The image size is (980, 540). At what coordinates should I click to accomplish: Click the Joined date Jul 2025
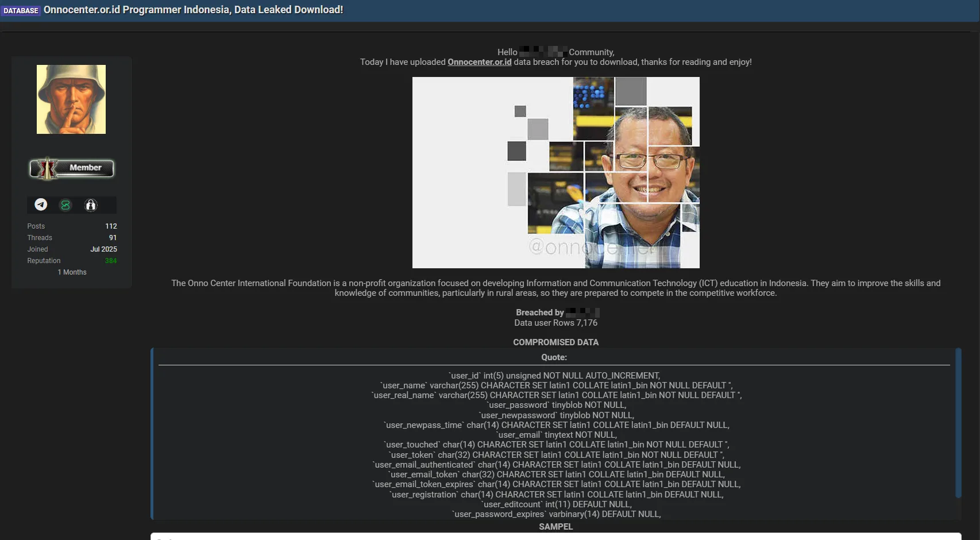coord(103,249)
